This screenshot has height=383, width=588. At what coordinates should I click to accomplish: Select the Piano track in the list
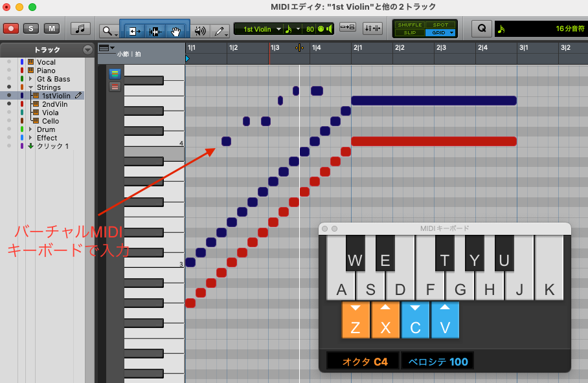[x=46, y=71]
